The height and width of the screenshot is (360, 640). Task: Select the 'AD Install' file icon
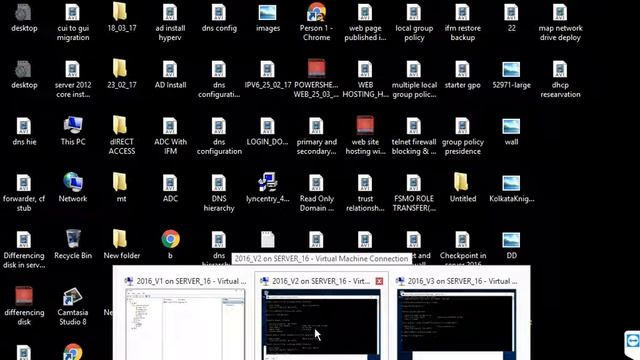pyautogui.click(x=170, y=70)
